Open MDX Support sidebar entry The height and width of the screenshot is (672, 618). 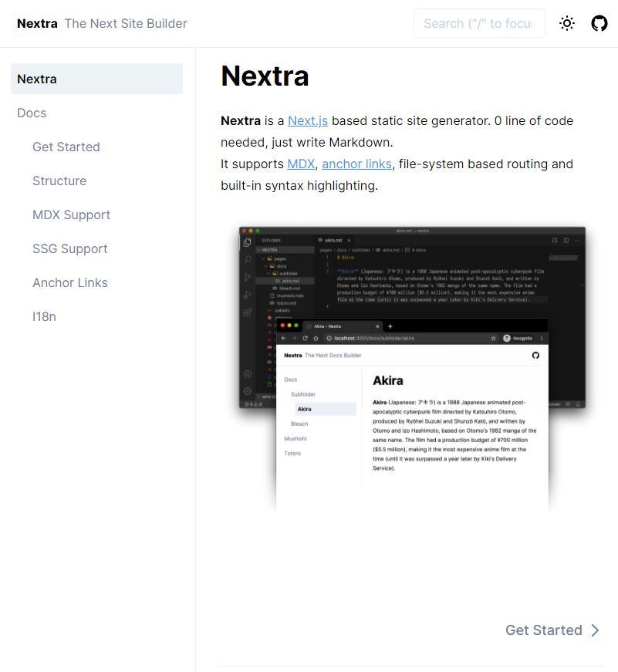coord(71,214)
